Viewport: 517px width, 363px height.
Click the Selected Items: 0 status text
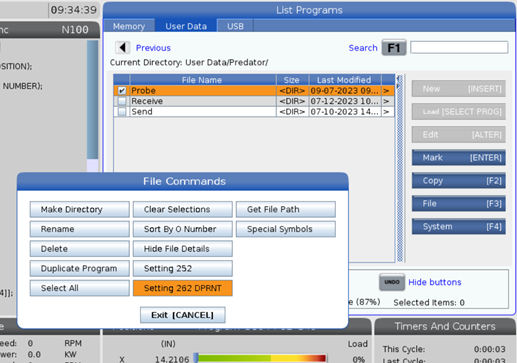click(429, 303)
